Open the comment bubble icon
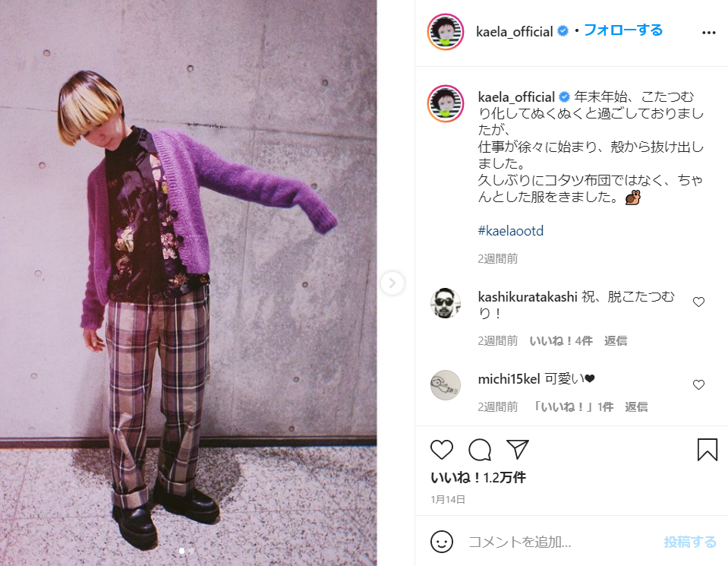Image resolution: width=728 pixels, height=566 pixels. 480,449
